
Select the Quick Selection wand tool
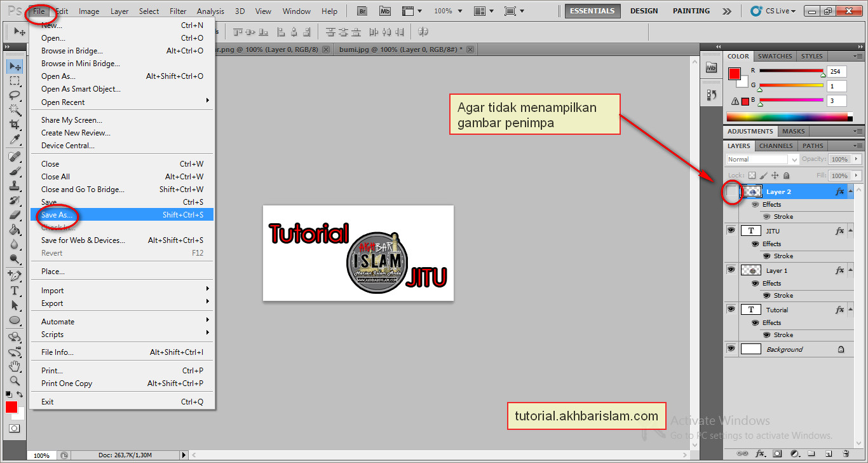coord(15,109)
